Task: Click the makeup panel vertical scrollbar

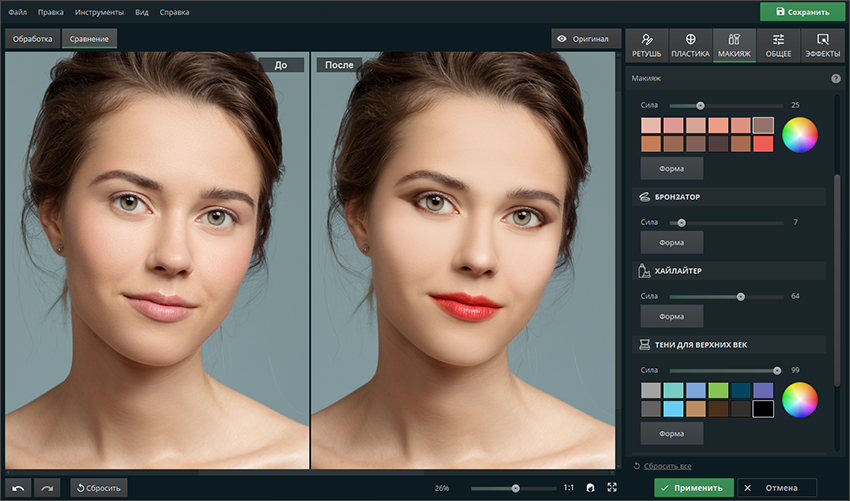Action: tap(837, 278)
